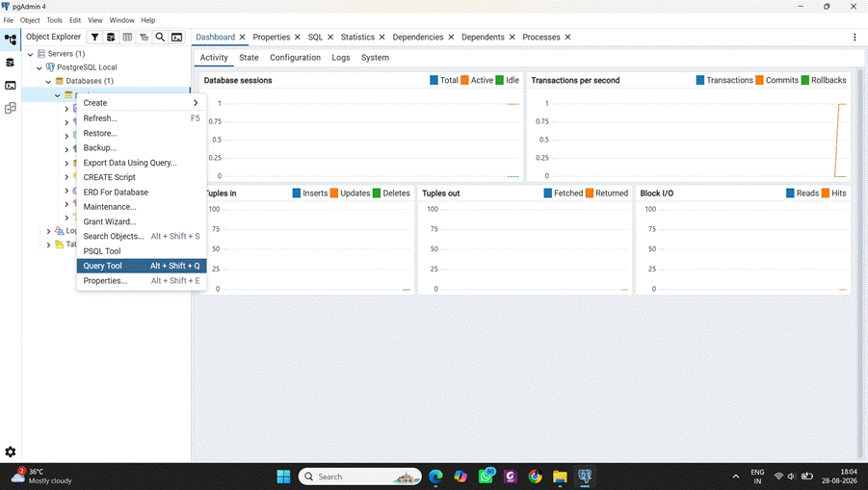Open WhatsApp from the taskbar
This screenshot has height=490, width=868.
[x=486, y=477]
